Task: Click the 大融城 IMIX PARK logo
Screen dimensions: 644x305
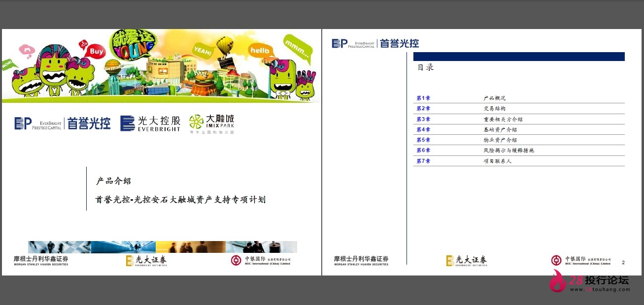Action: pos(212,124)
